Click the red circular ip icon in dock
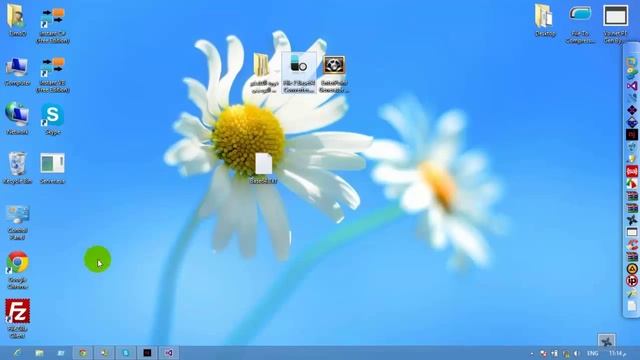Image resolution: width=640 pixels, height=360 pixels. (632, 281)
